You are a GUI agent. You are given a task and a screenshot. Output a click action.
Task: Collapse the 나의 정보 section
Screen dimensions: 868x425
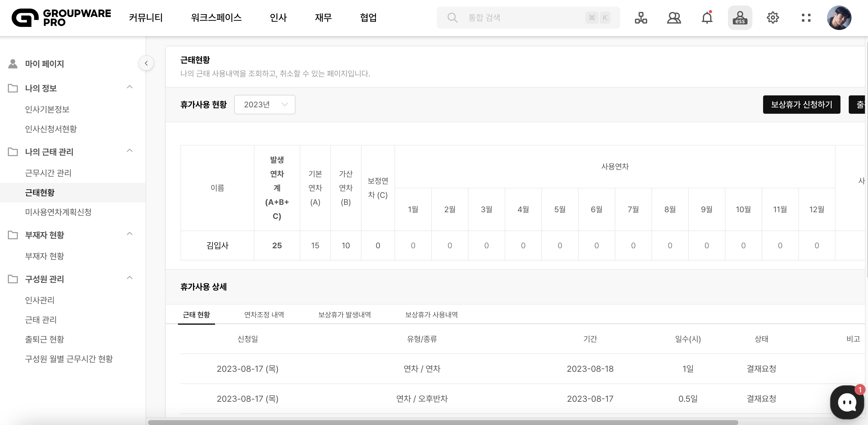tap(129, 87)
